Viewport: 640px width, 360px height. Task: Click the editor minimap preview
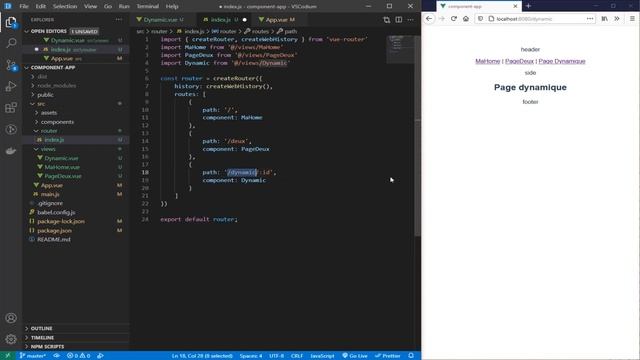click(400, 49)
